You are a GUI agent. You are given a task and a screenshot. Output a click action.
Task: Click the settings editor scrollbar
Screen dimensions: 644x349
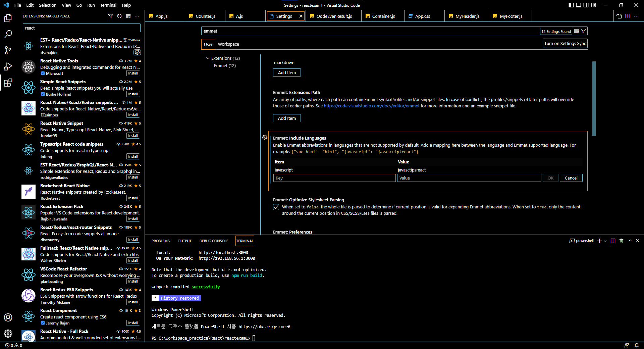tap(594, 99)
